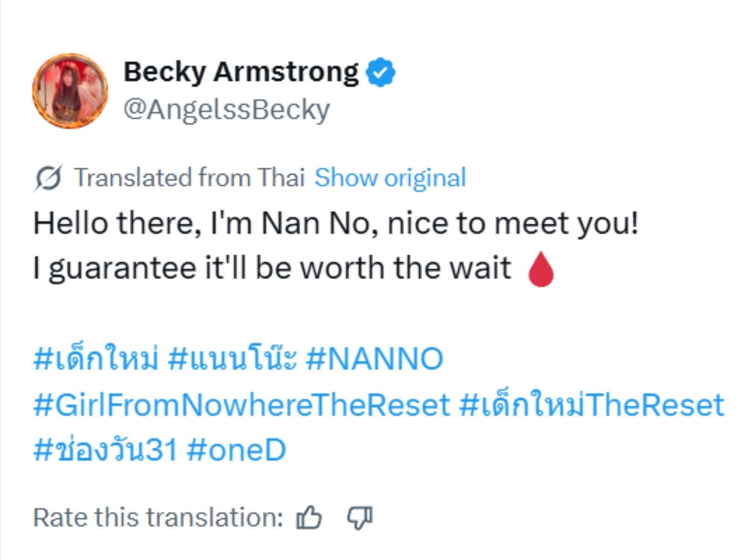Image resolution: width=747 pixels, height=560 pixels.
Task: Open the @AngelssBecky handle
Action: coord(226,110)
